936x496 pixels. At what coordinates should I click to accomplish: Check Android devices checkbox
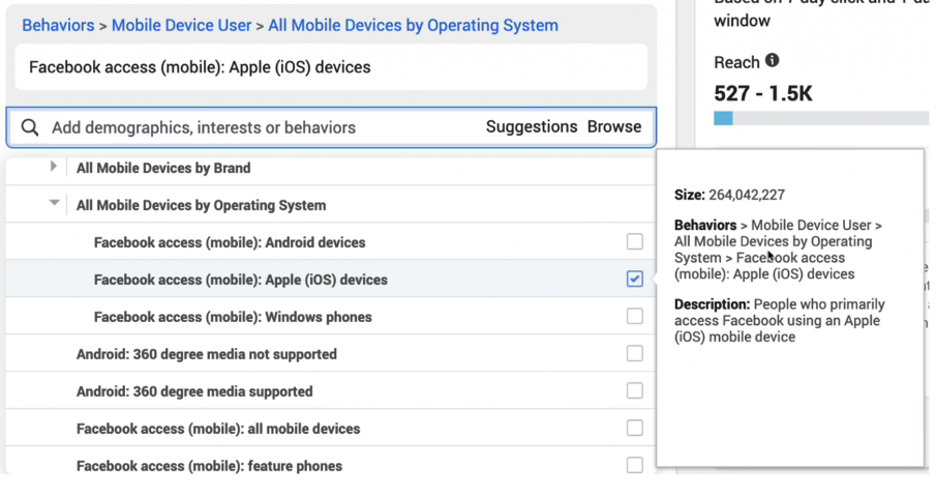[635, 242]
